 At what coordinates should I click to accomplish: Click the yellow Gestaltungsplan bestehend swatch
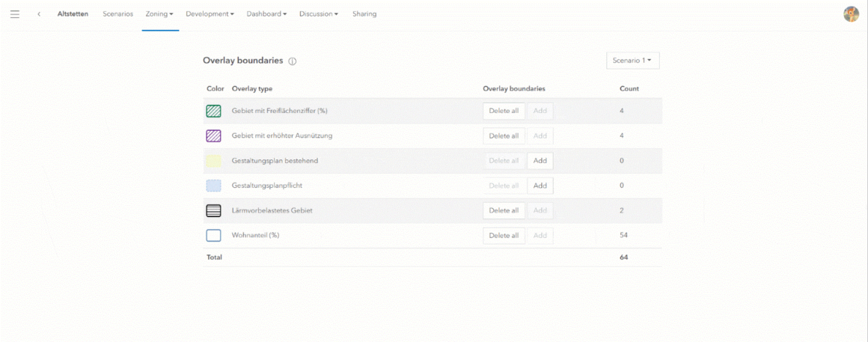tap(214, 160)
